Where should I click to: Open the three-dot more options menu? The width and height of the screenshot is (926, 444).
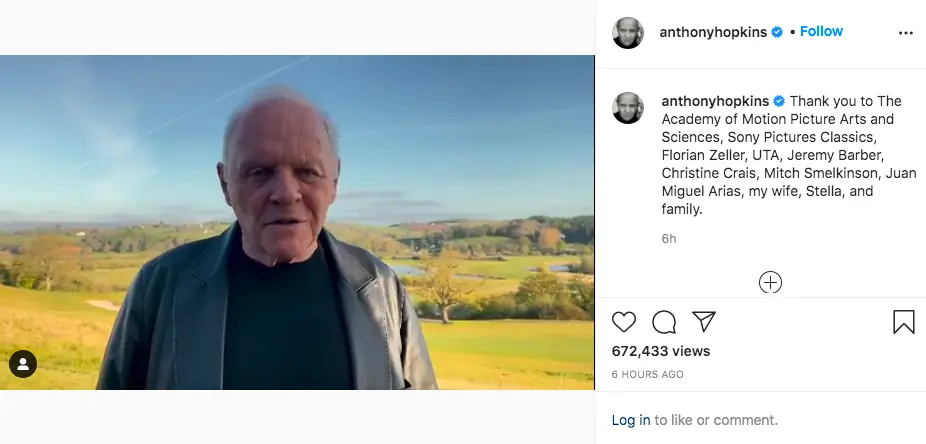coord(906,32)
